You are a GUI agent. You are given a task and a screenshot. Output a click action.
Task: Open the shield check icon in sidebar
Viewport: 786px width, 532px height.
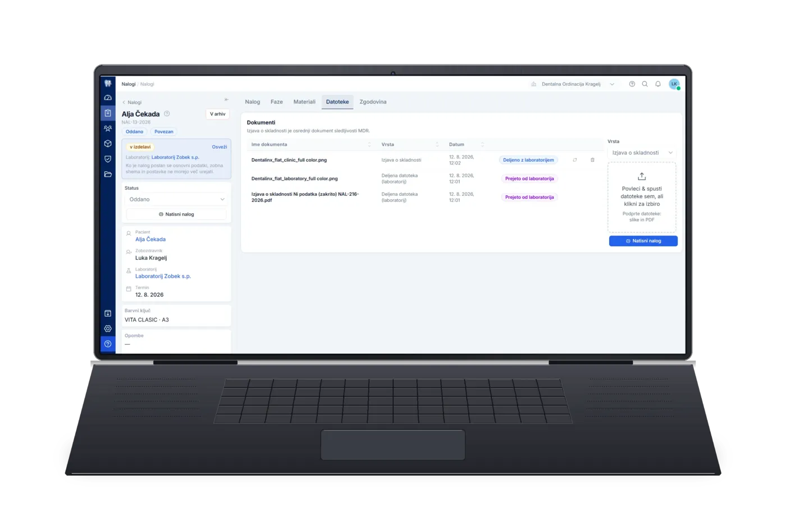coord(108,159)
